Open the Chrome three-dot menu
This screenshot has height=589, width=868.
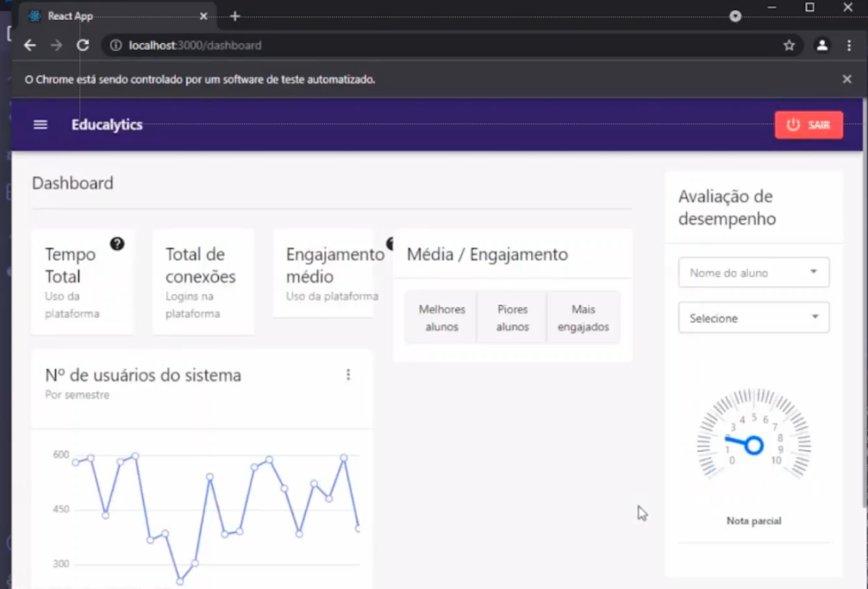(x=849, y=46)
